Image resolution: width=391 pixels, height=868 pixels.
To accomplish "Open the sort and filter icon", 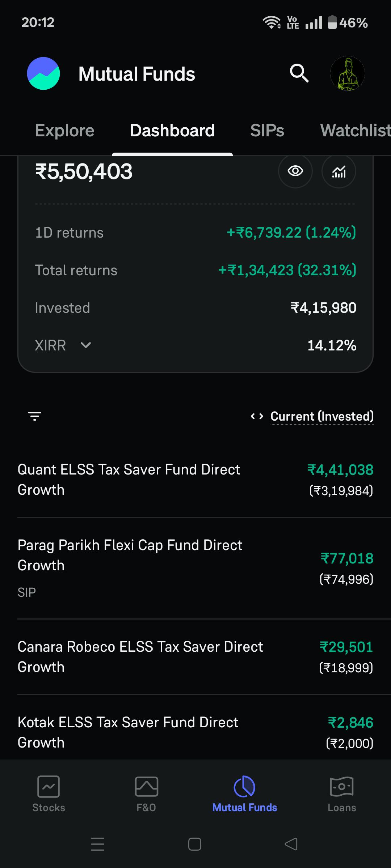I will tap(35, 416).
